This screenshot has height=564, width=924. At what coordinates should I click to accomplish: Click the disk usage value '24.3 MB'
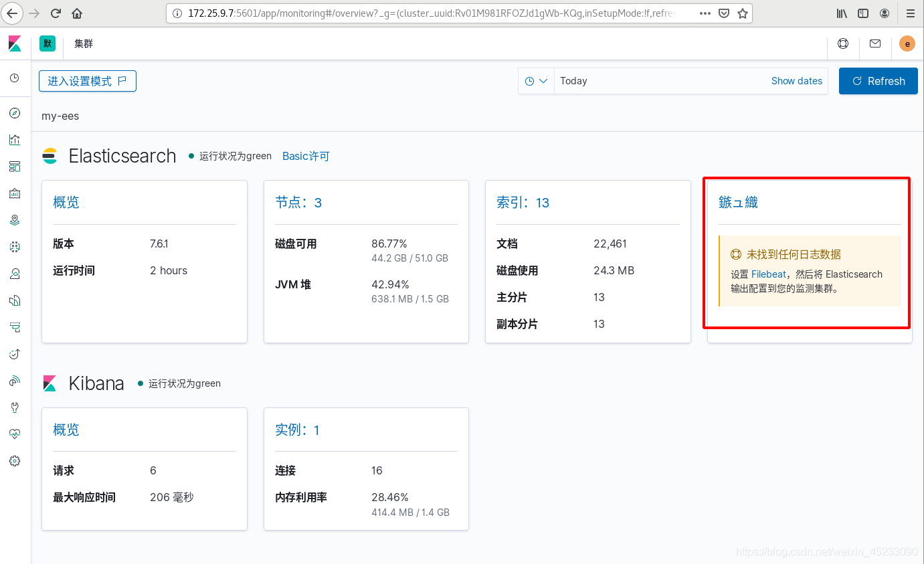(614, 271)
